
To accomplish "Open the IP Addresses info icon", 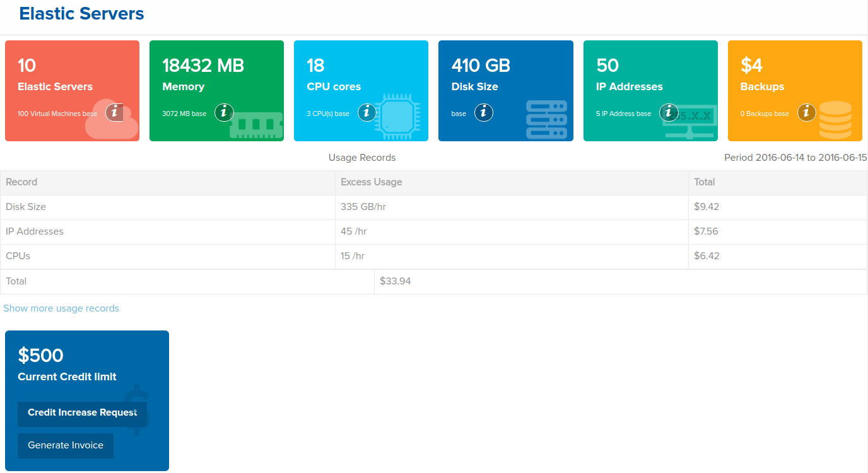I will pyautogui.click(x=669, y=112).
